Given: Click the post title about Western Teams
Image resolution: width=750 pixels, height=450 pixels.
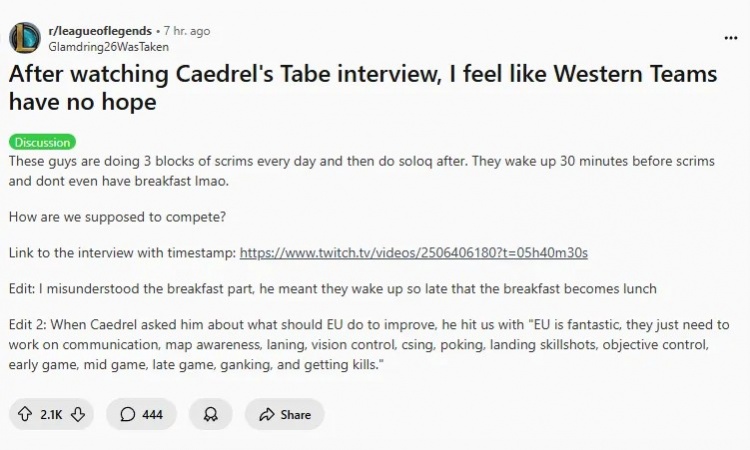Looking at the screenshot, I should [362, 87].
